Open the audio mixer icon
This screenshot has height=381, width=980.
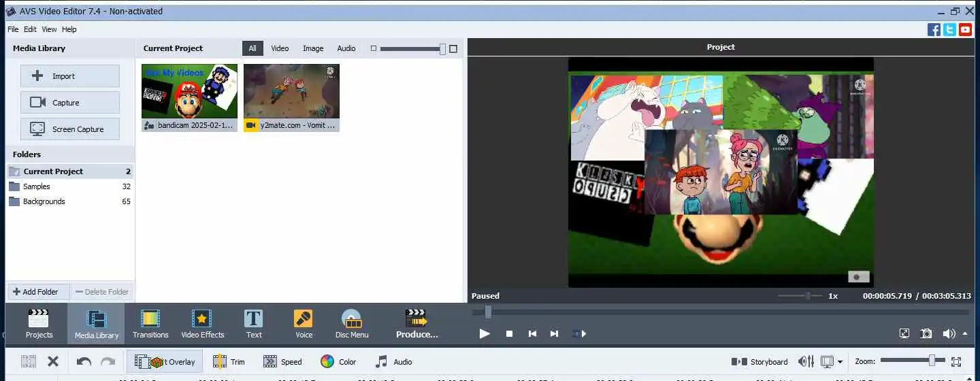click(806, 362)
